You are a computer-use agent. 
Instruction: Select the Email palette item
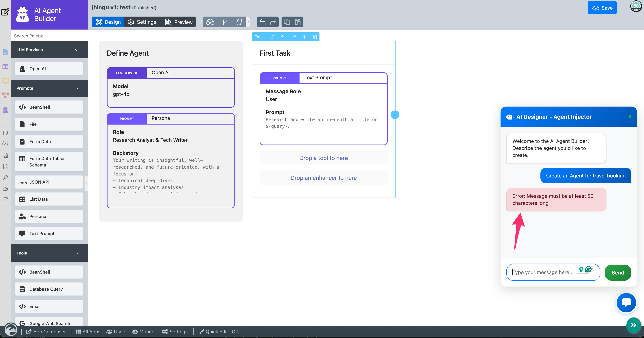click(49, 306)
